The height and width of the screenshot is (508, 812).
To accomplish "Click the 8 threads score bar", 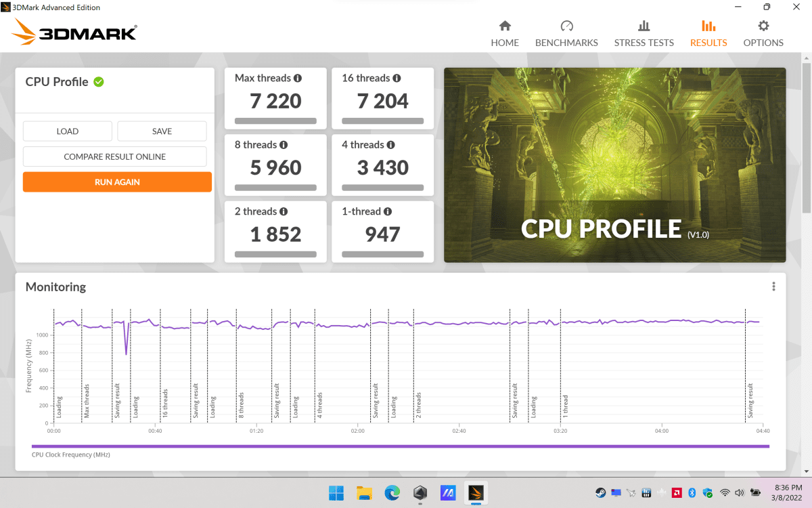I will (x=275, y=188).
